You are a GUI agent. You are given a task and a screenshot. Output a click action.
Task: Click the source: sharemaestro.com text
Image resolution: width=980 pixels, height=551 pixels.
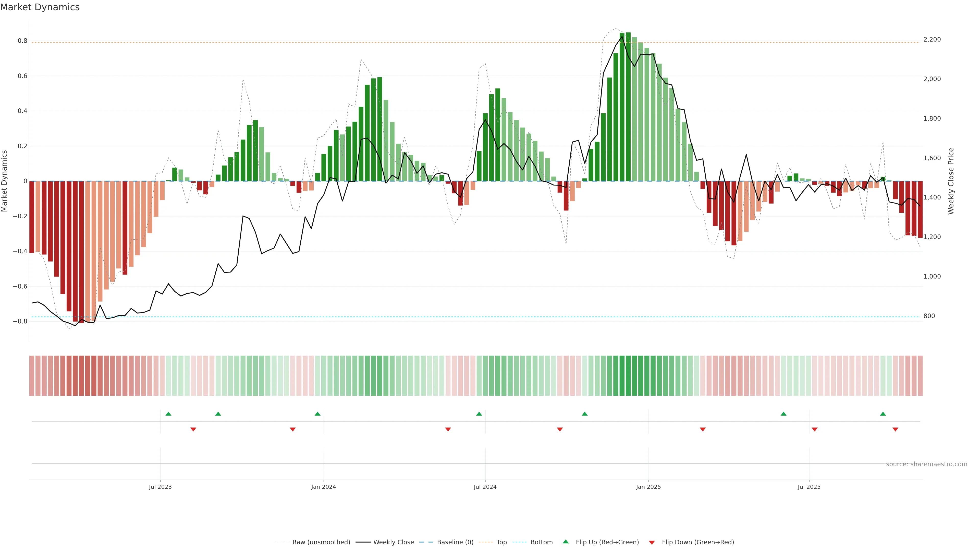pos(926,464)
